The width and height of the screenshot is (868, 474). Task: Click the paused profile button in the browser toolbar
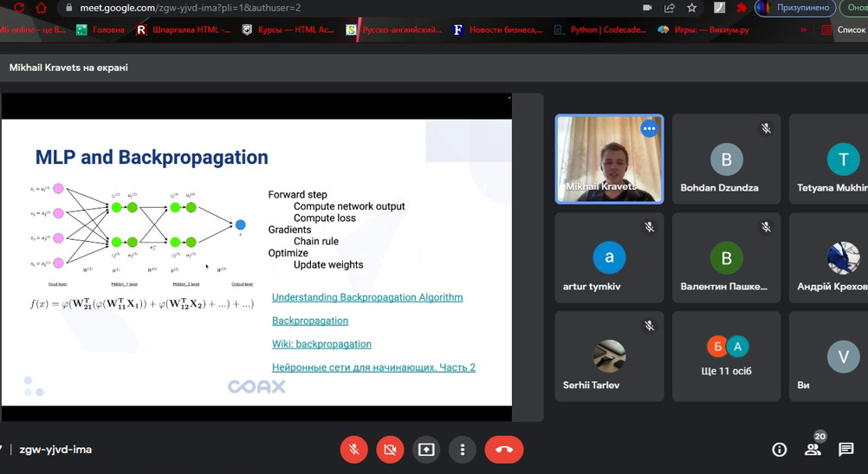793,8
